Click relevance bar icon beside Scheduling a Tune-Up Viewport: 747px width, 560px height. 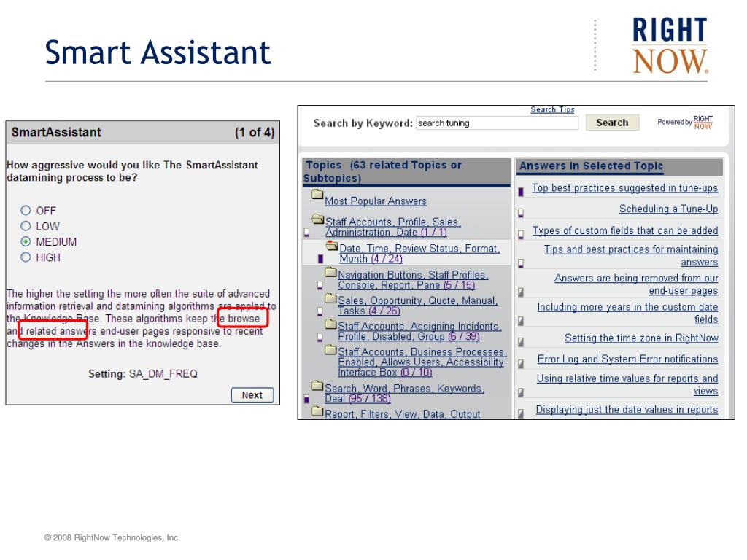tap(521, 213)
